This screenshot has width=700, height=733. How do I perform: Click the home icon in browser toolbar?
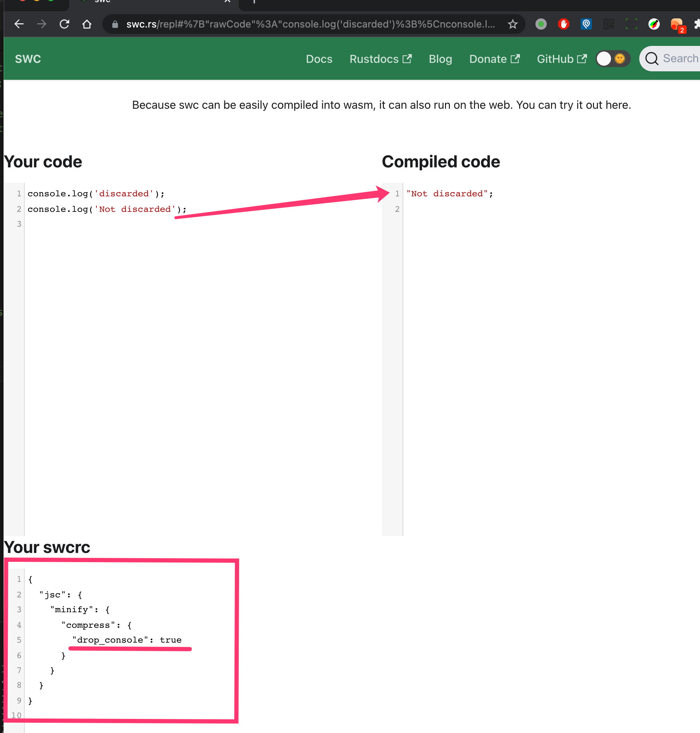tap(87, 24)
